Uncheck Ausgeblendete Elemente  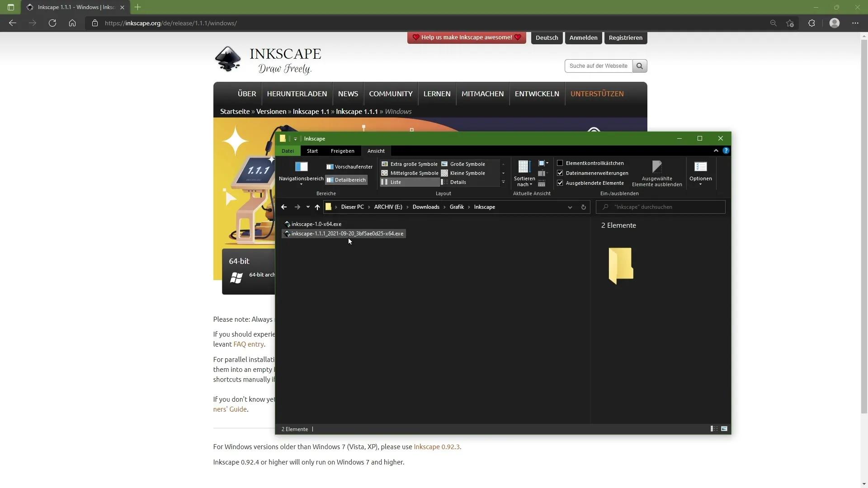[560, 183]
